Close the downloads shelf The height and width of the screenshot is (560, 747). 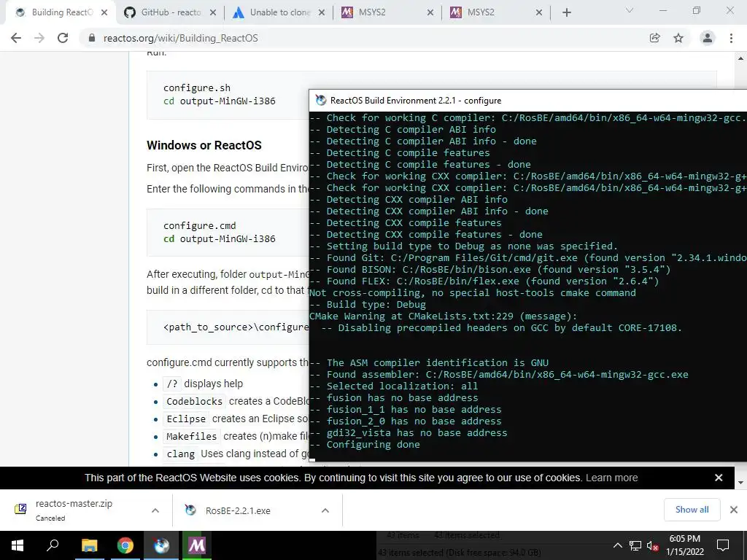[734, 510]
